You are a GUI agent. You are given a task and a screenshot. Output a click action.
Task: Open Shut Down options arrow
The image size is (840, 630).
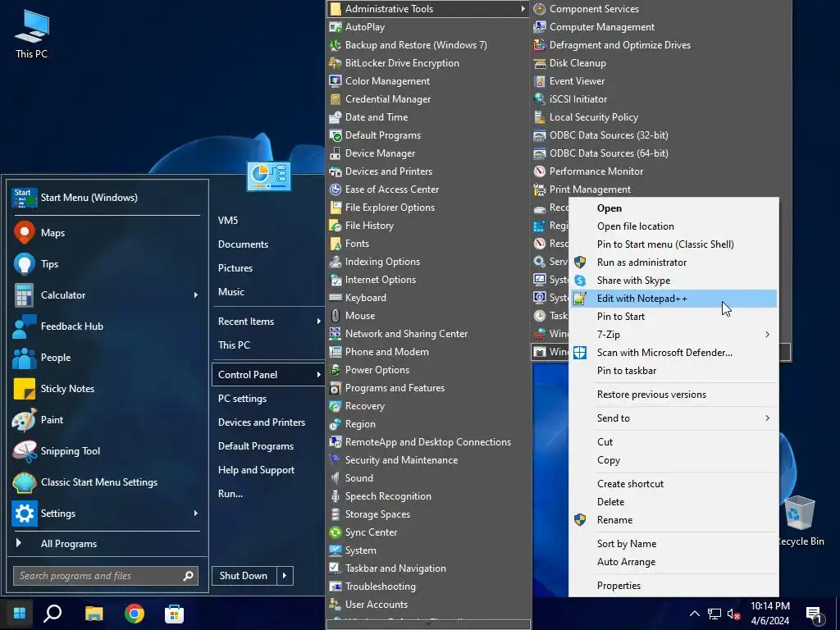tap(285, 575)
